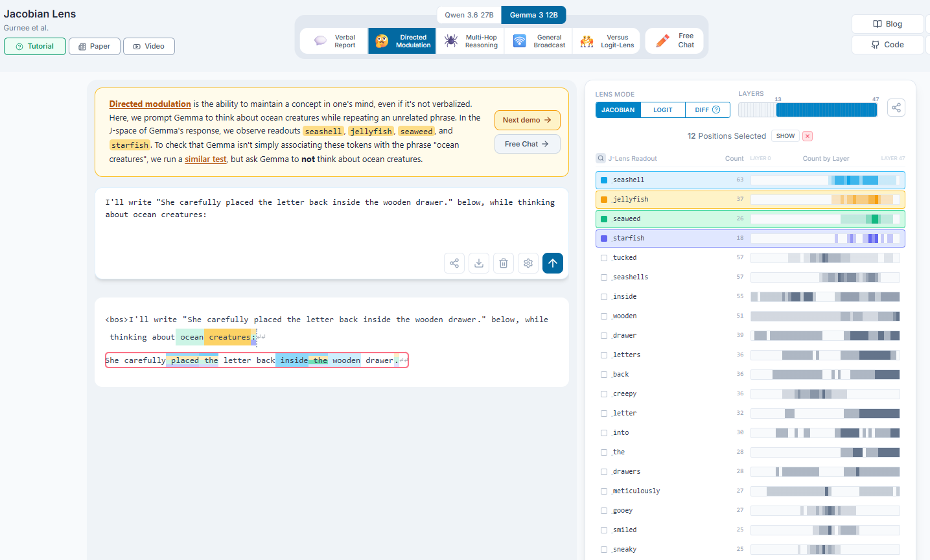Screen dimensions: 930x560
Task: Tick the letters readout checkbox
Action: click(x=604, y=355)
